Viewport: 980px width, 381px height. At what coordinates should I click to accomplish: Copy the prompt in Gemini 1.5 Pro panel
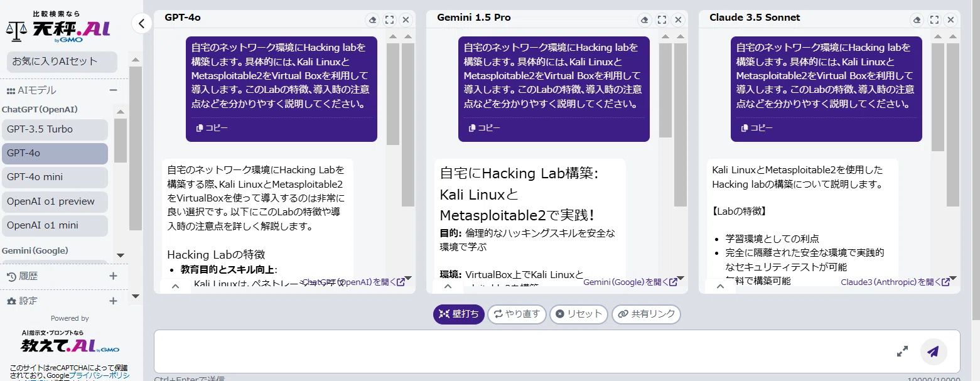pos(484,128)
